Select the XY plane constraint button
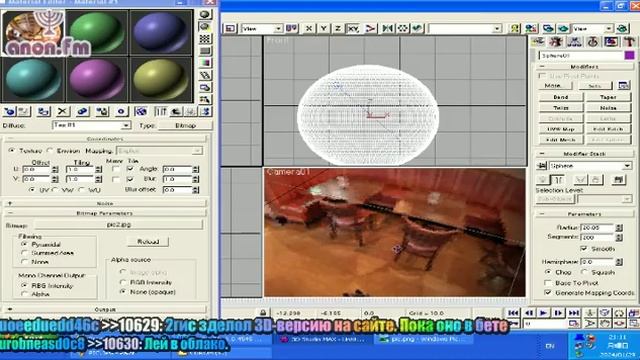This screenshot has height=360, width=640. pyautogui.click(x=353, y=28)
